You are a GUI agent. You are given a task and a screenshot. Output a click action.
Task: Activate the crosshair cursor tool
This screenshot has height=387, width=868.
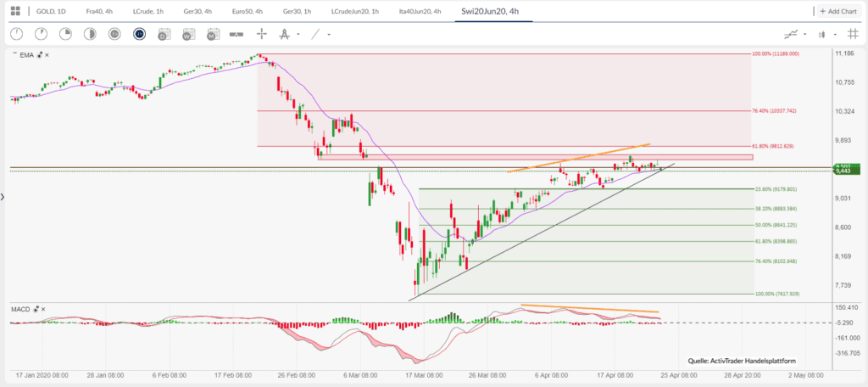pyautogui.click(x=262, y=34)
